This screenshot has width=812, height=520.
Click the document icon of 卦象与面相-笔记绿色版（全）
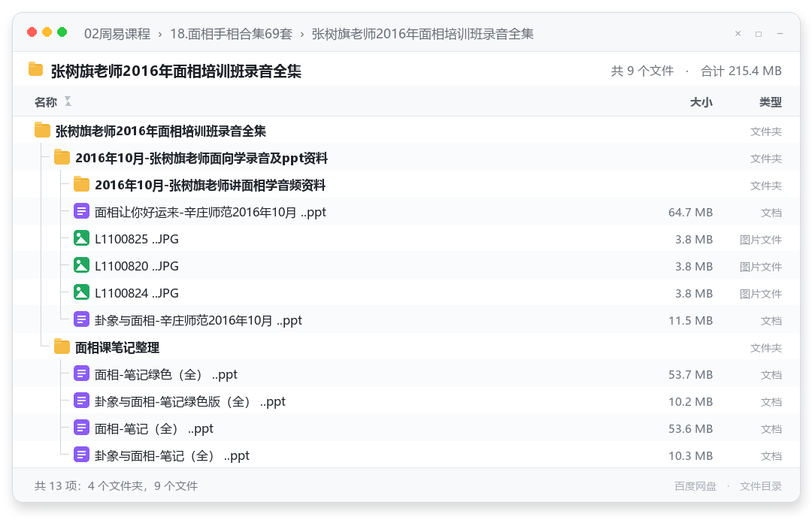81,401
